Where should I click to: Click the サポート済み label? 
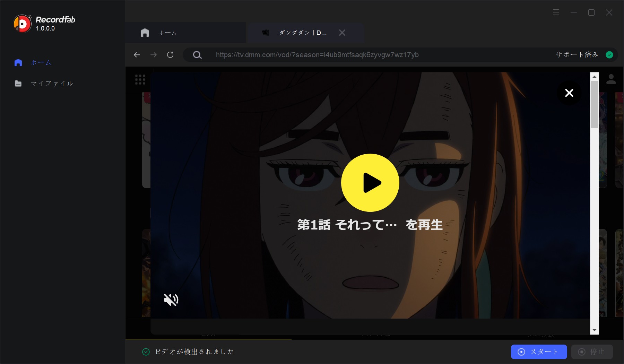pos(577,55)
